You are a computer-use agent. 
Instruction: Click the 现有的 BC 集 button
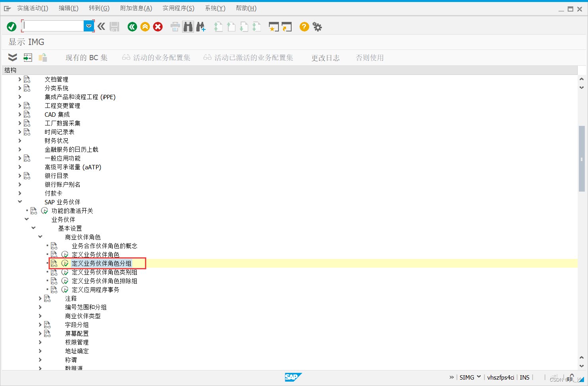click(x=86, y=58)
